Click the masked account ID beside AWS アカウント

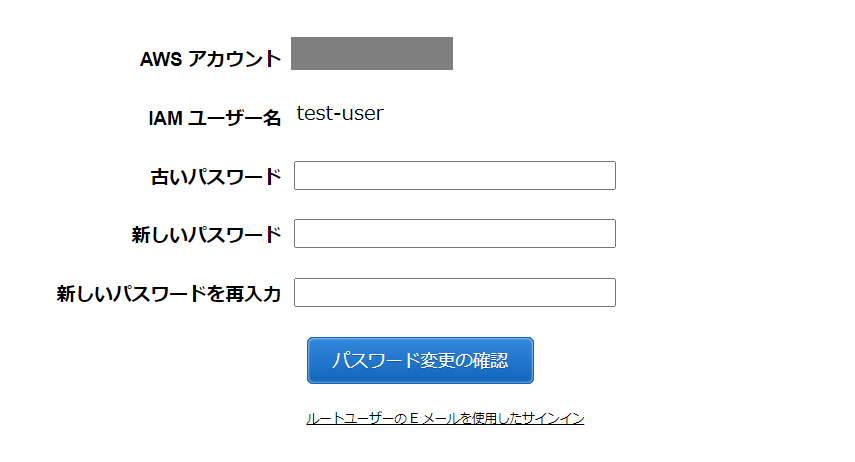click(372, 54)
